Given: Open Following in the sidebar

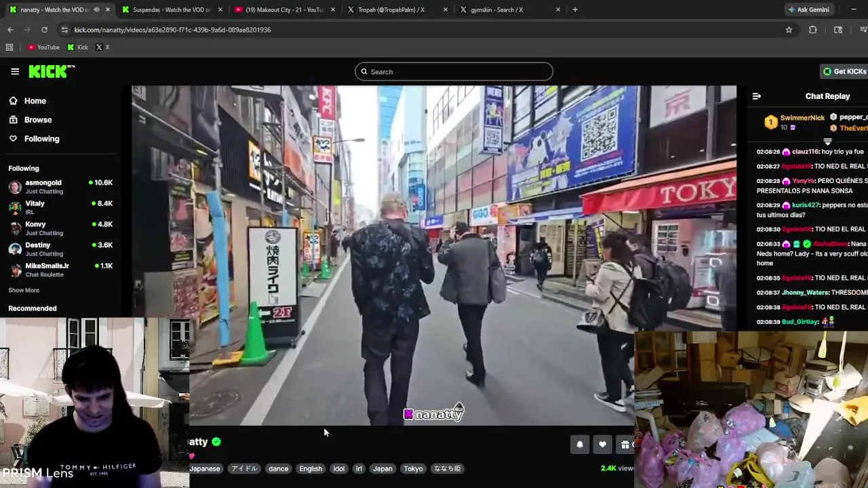Looking at the screenshot, I should point(41,139).
